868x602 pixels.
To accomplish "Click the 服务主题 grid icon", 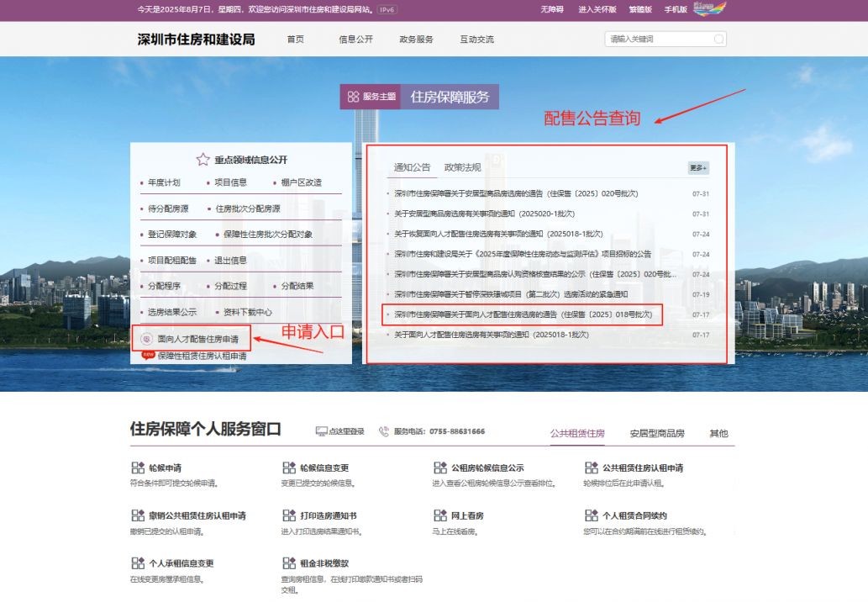I will (353, 97).
